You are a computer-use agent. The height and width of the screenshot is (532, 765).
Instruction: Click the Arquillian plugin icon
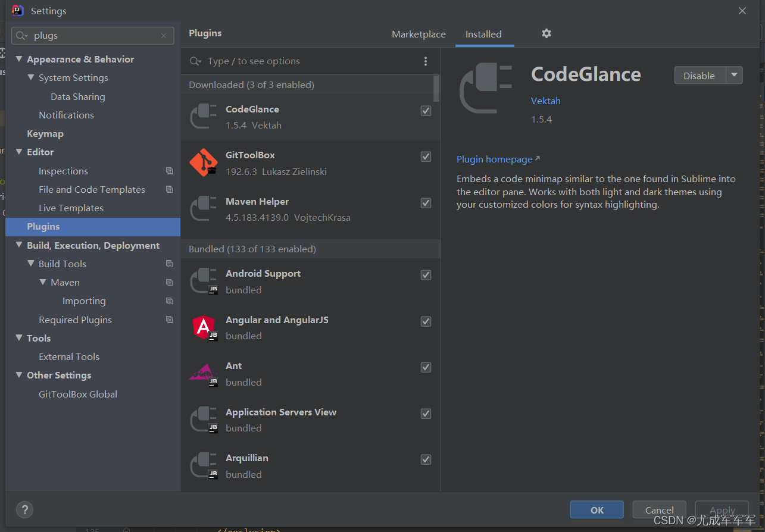pyautogui.click(x=204, y=465)
